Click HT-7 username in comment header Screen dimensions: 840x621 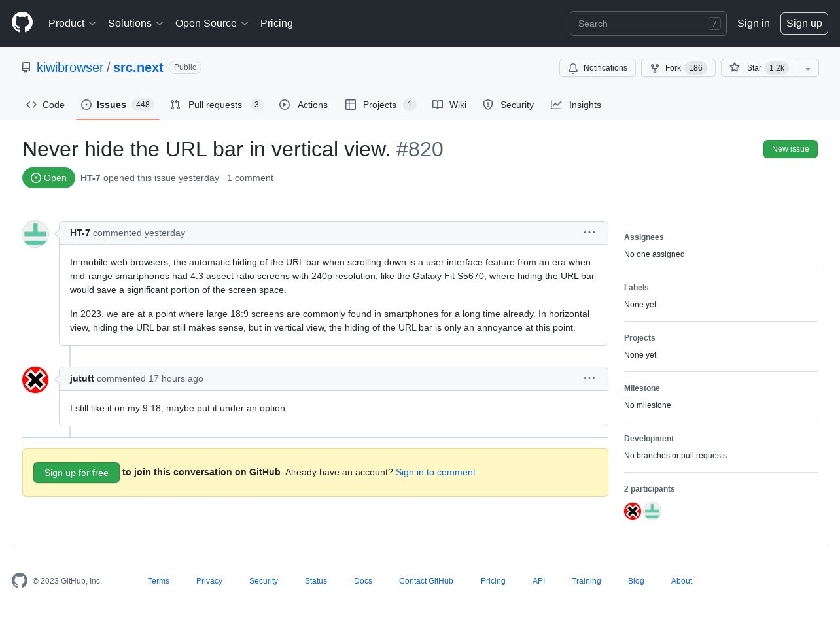80,233
